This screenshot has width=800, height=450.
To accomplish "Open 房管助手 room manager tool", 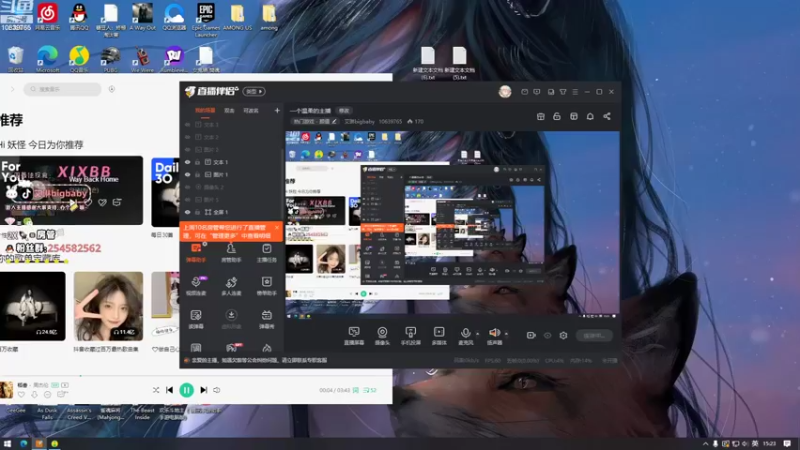I will point(231,253).
